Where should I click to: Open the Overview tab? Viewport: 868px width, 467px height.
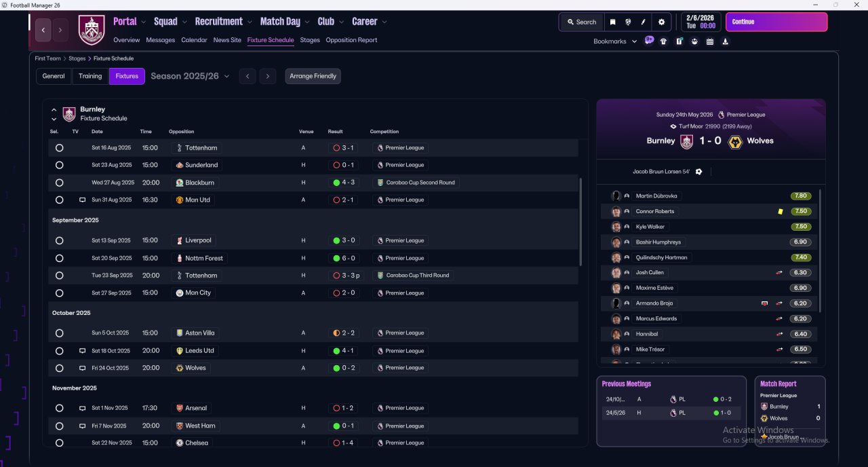tap(127, 40)
